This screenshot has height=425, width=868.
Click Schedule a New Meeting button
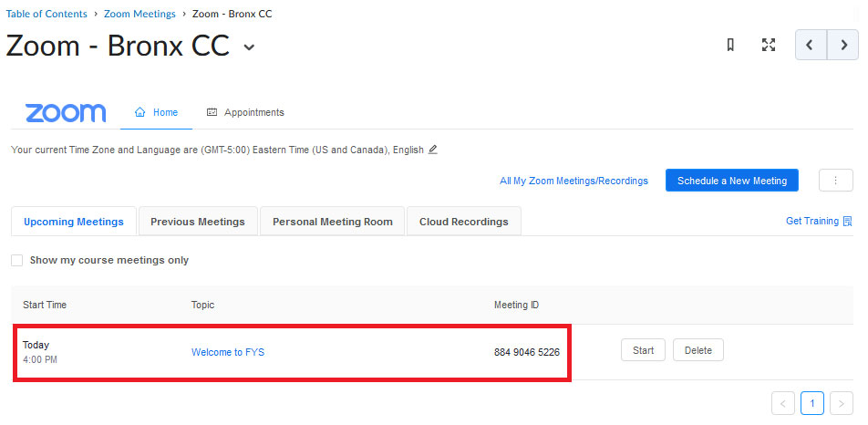[731, 181]
